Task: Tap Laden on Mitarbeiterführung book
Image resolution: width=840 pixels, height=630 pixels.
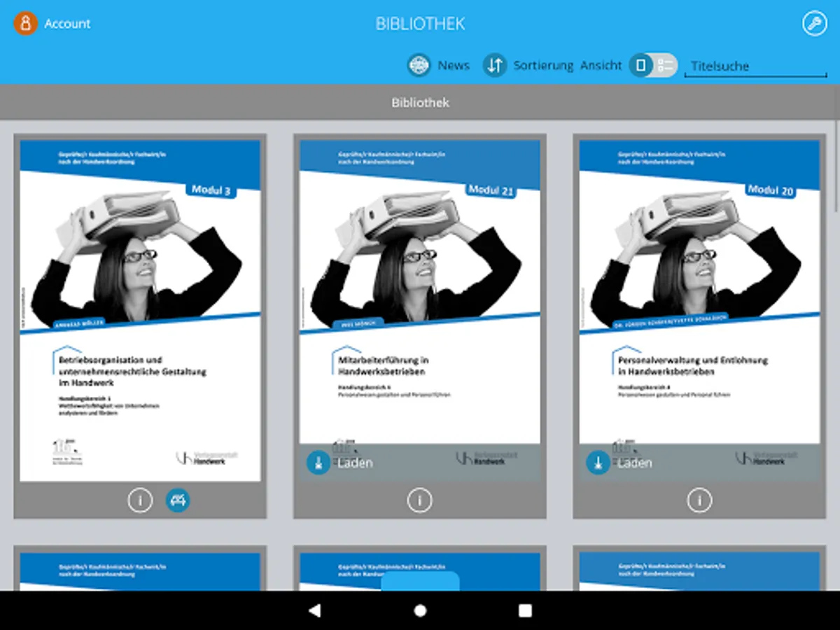Action: coord(355,463)
